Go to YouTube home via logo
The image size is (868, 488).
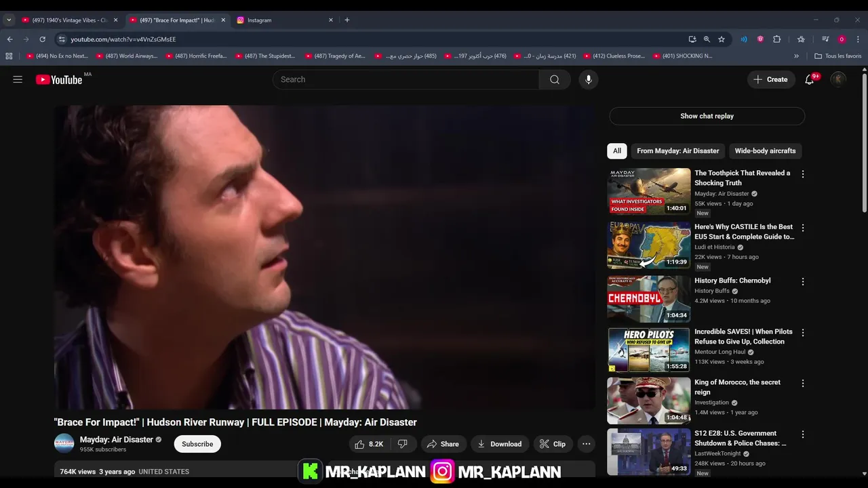(x=59, y=80)
